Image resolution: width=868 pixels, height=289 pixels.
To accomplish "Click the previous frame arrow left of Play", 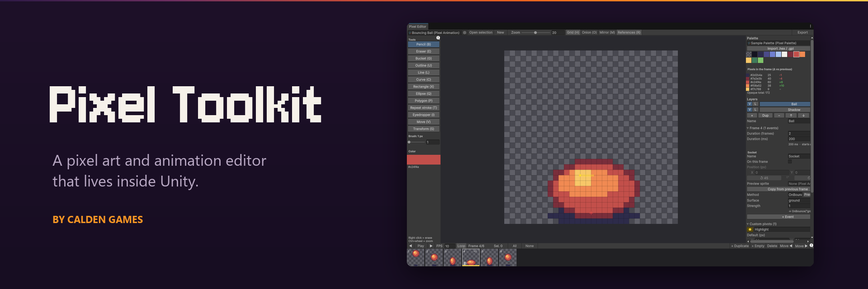I will [x=410, y=246].
